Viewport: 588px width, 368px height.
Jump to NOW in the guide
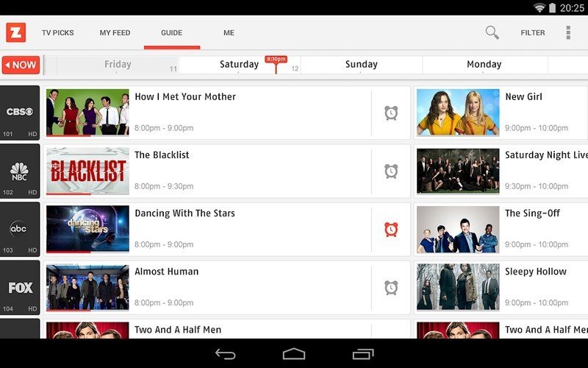coord(21,65)
